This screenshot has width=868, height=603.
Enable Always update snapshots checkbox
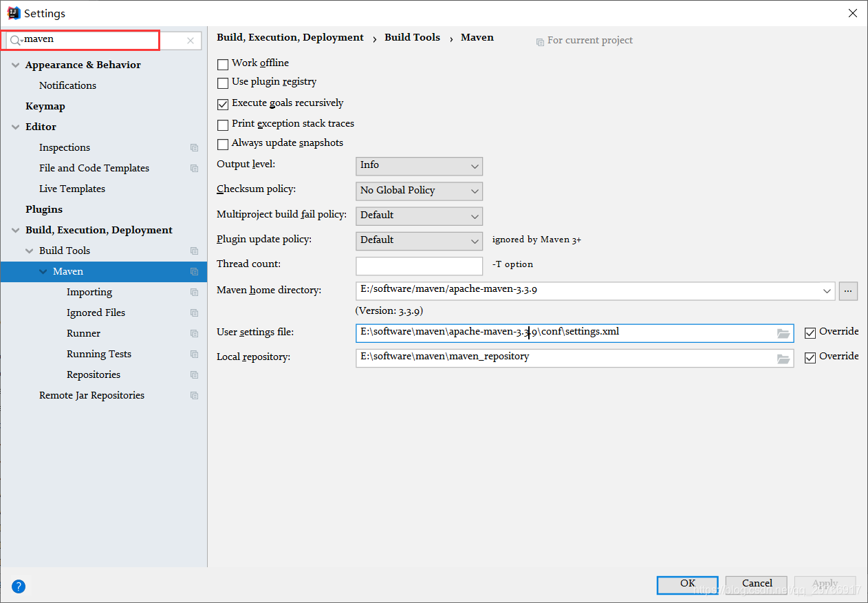(223, 145)
